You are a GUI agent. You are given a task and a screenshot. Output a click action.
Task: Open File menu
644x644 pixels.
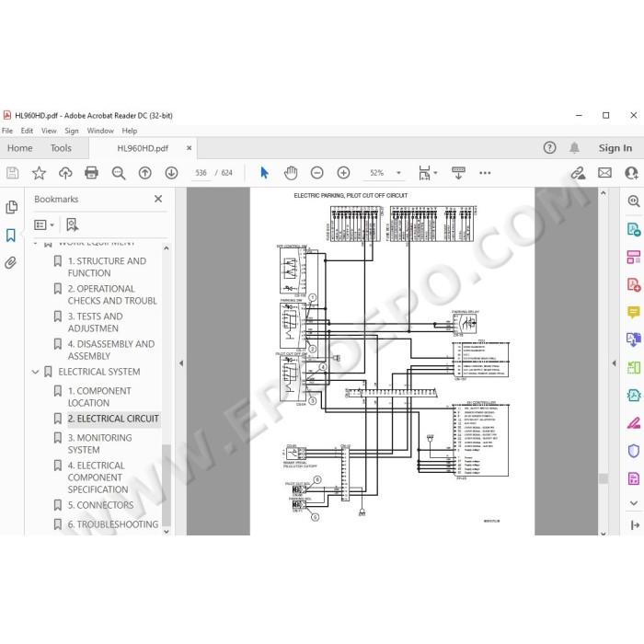click(x=7, y=131)
